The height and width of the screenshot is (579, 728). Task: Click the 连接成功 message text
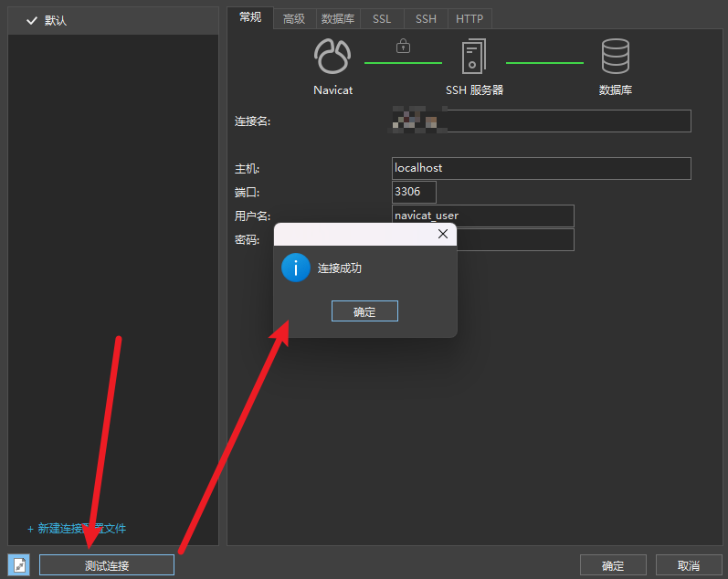pyautogui.click(x=340, y=268)
